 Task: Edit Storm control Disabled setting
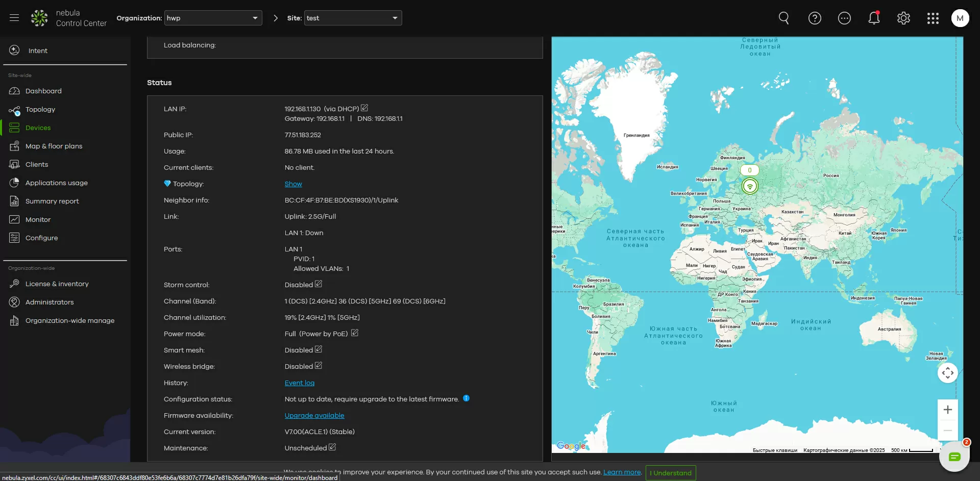click(318, 284)
